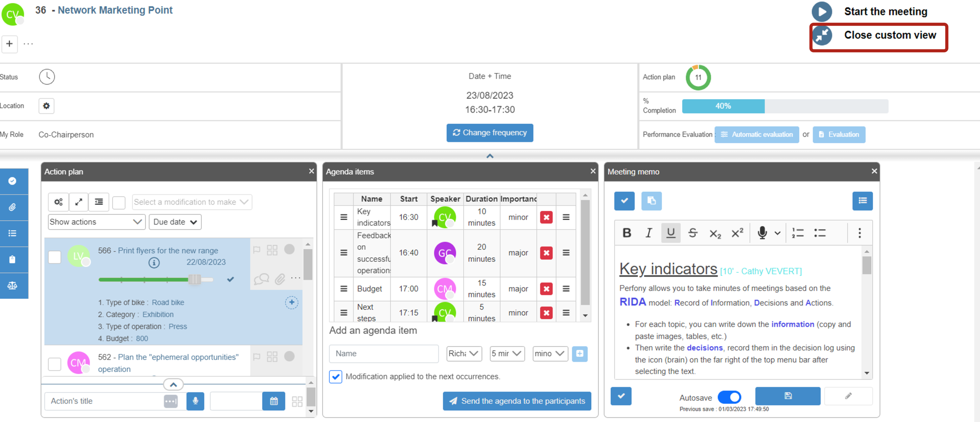Check the box for action 566
This screenshot has width=980, height=422.
click(x=54, y=257)
